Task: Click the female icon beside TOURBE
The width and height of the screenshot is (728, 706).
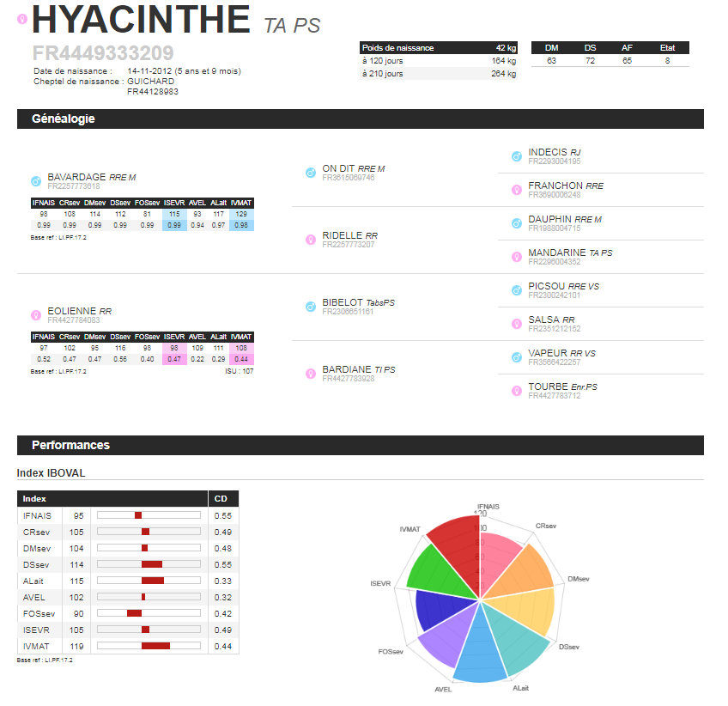Action: coord(517,391)
